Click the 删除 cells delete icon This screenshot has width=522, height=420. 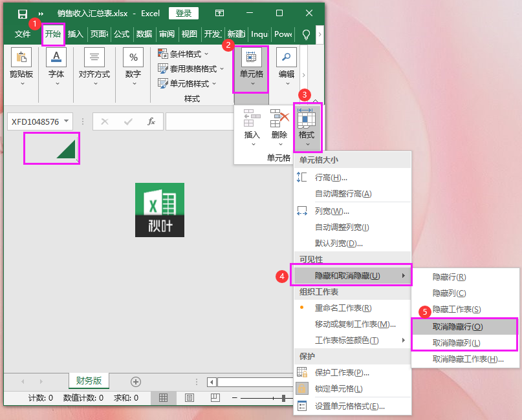(279, 128)
